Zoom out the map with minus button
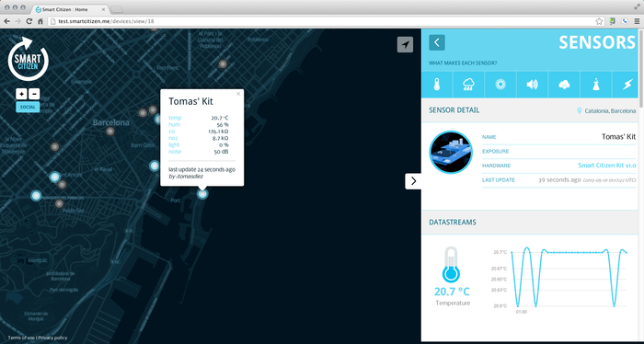 (x=34, y=94)
